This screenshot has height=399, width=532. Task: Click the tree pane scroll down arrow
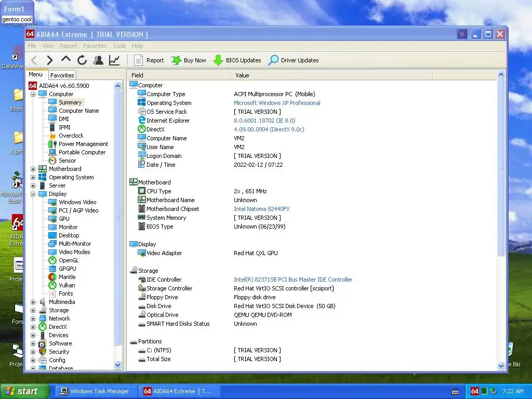[117, 365]
